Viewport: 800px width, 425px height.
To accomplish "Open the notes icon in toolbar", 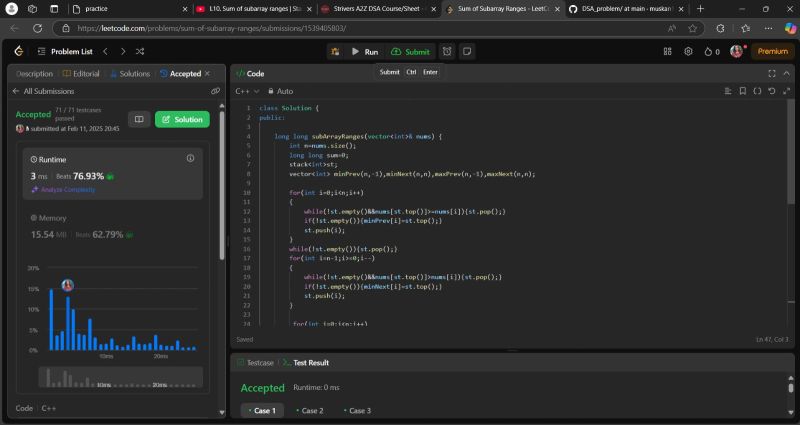I will pyautogui.click(x=467, y=52).
